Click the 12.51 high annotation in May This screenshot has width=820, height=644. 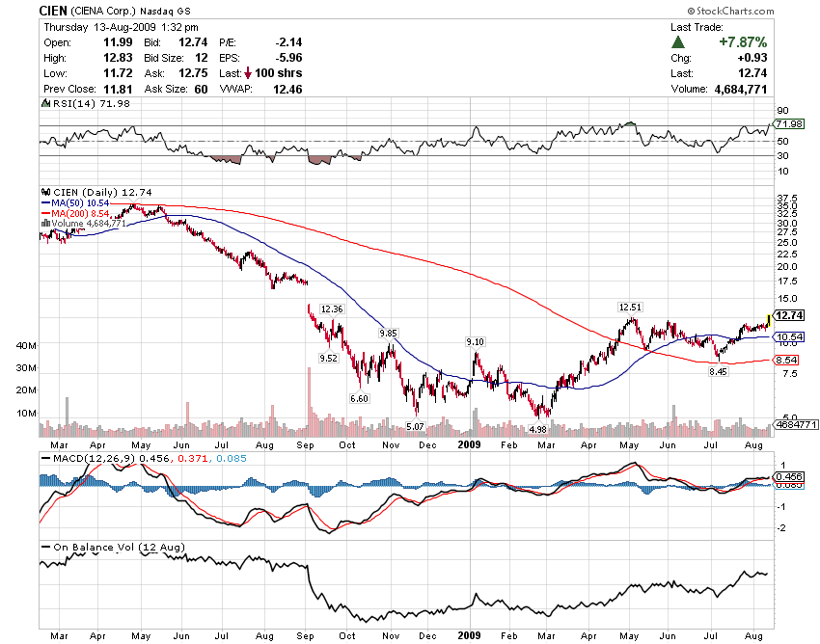[630, 307]
